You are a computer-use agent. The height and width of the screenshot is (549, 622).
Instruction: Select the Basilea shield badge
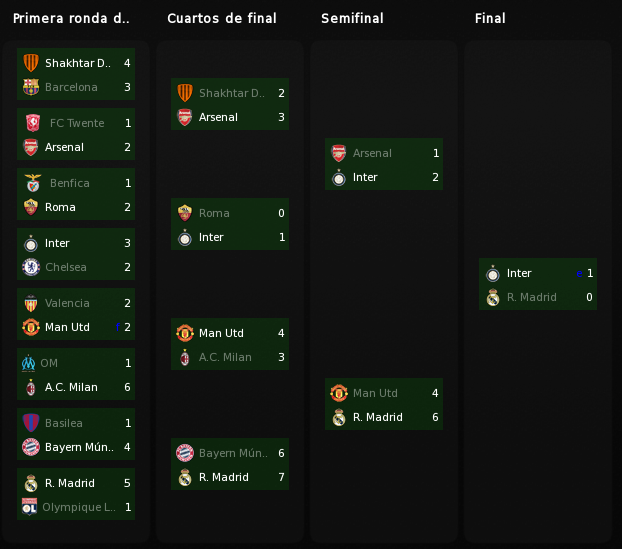click(x=31, y=423)
